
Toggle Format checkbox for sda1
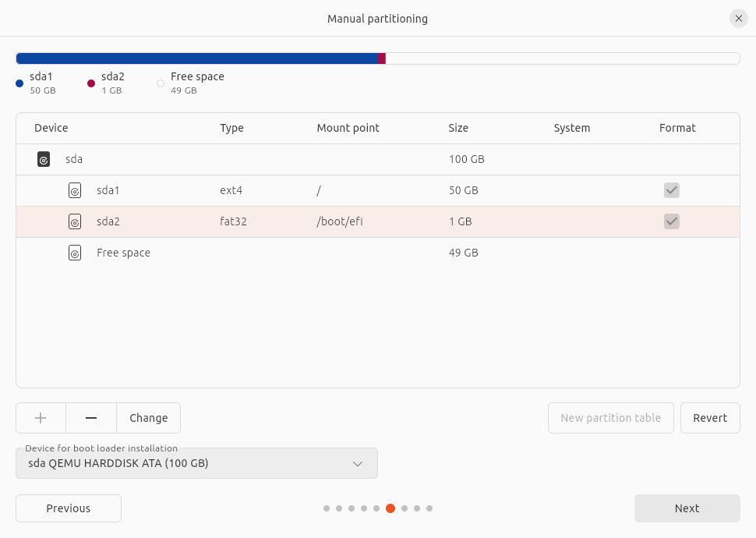(x=672, y=190)
